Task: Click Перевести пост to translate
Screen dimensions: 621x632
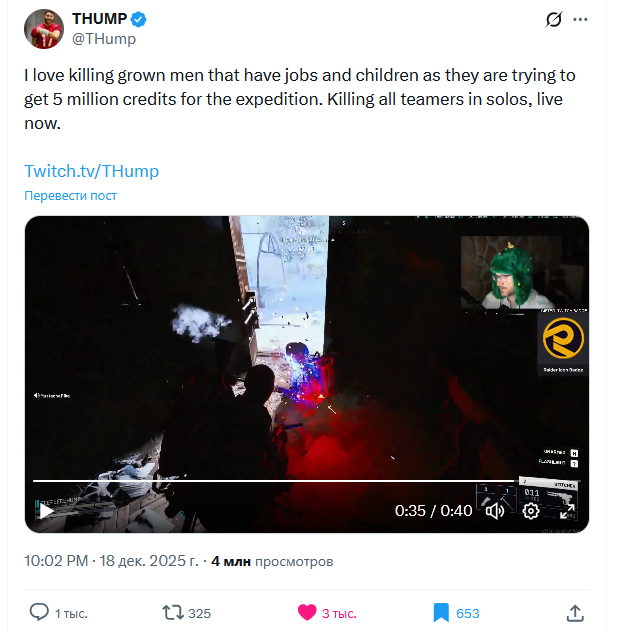Action: point(71,195)
